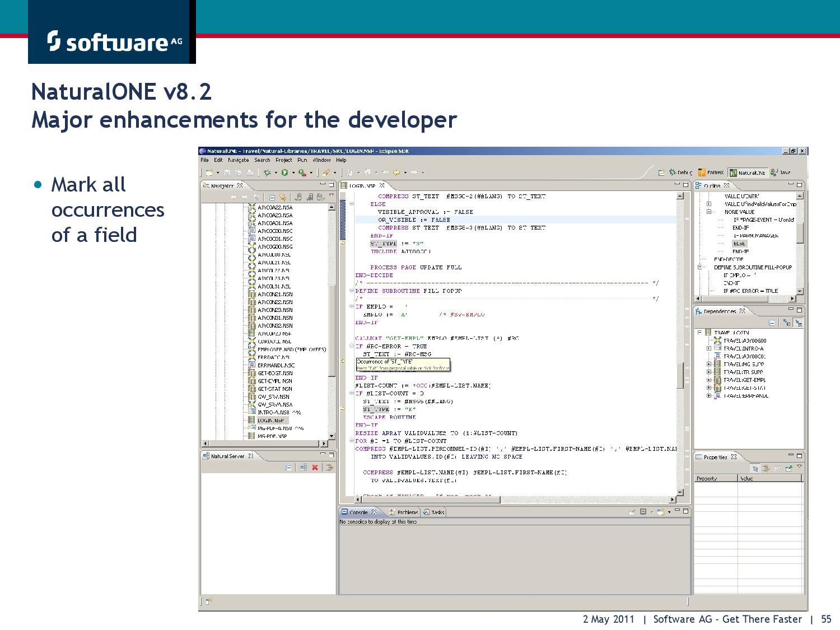This screenshot has width=840, height=630.
Task: Expand the TRAVEL:INTRO-A dependency node
Action: coord(708,348)
